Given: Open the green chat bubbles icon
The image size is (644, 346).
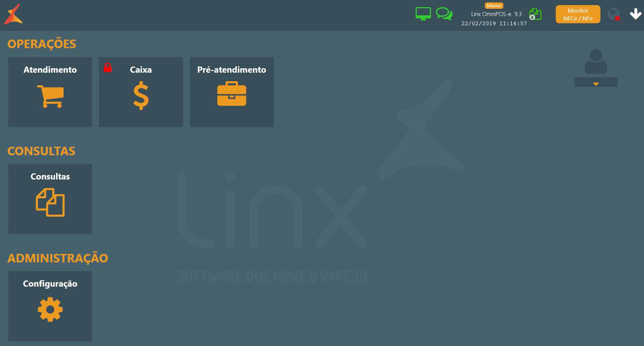Looking at the screenshot, I should (x=444, y=14).
